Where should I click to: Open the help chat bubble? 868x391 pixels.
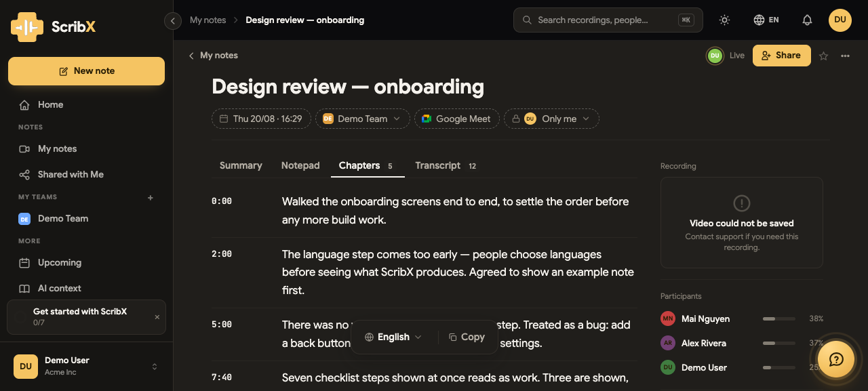(836, 359)
